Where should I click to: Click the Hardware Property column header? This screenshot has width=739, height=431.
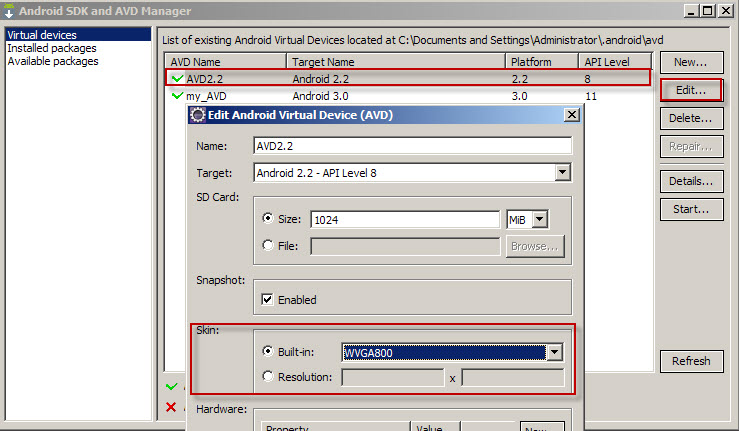pos(335,427)
